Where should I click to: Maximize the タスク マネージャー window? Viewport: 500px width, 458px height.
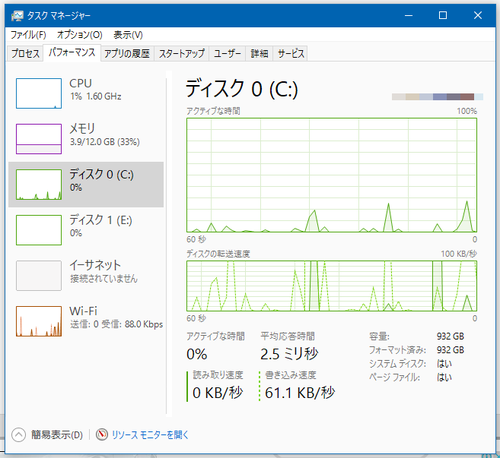click(x=443, y=15)
